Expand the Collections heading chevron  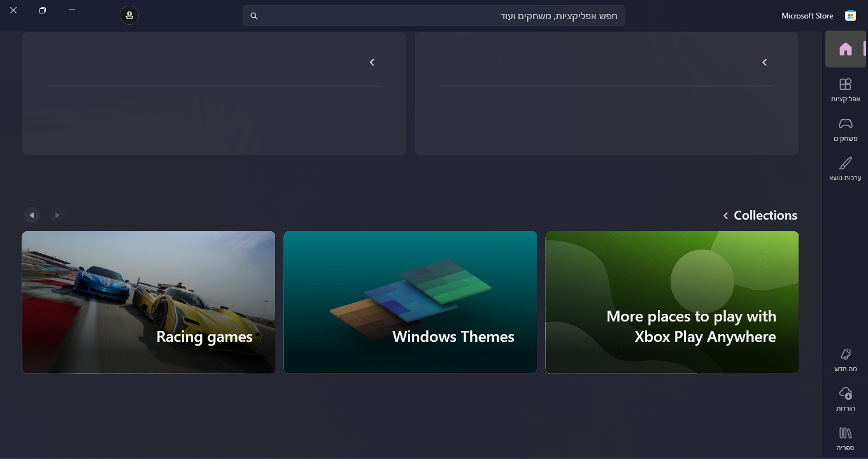[725, 216]
